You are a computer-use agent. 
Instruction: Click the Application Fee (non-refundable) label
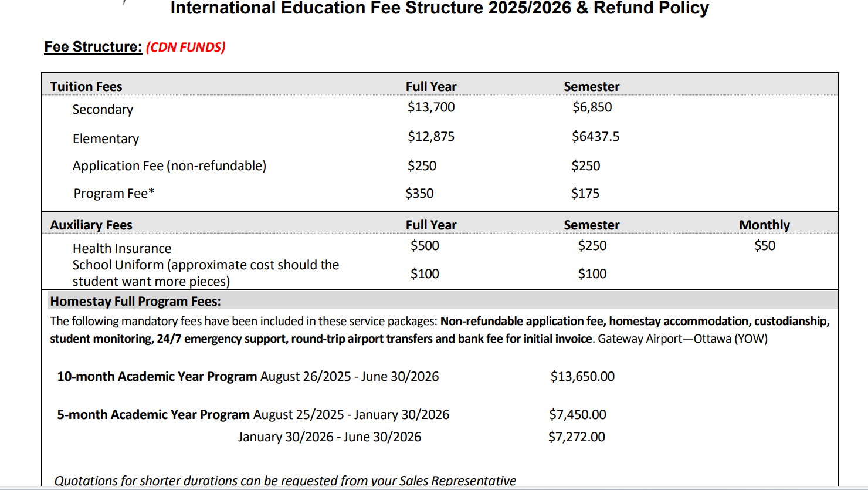coord(169,165)
